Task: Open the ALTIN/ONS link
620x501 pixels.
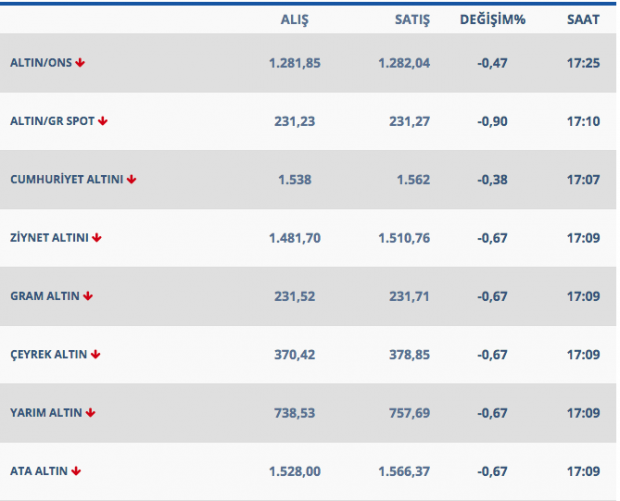Action: click(x=40, y=63)
